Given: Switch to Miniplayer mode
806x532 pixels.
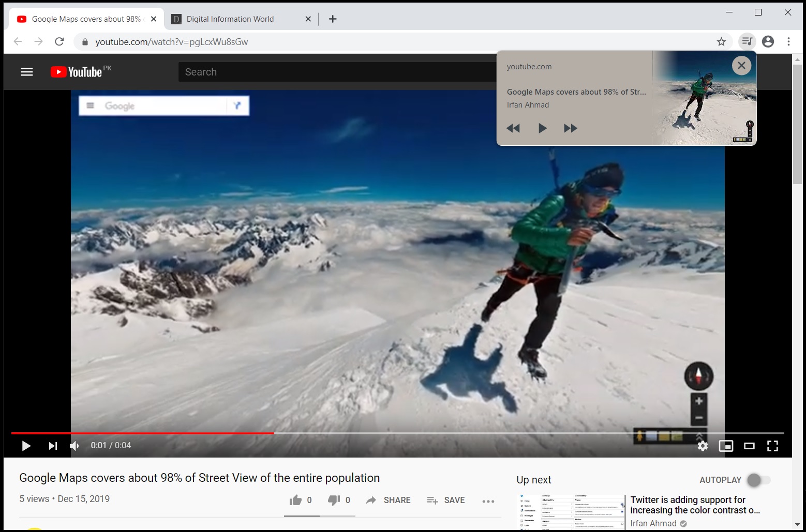Looking at the screenshot, I should coord(726,446).
